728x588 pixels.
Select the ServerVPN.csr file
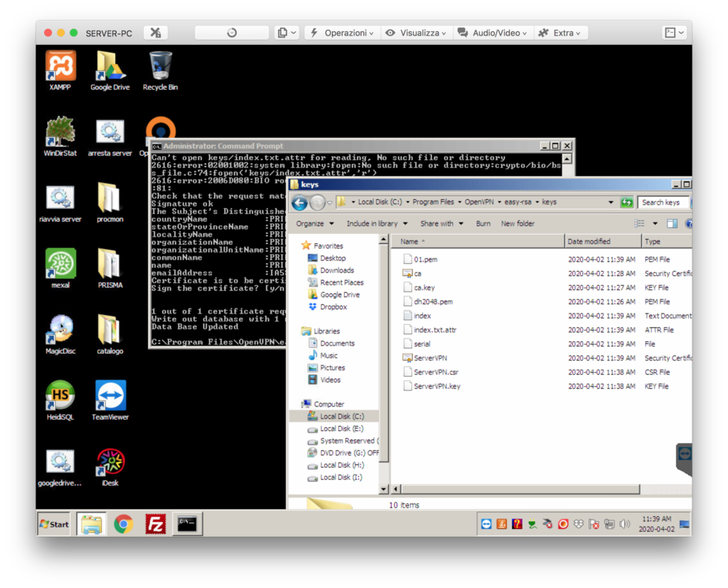pyautogui.click(x=430, y=372)
